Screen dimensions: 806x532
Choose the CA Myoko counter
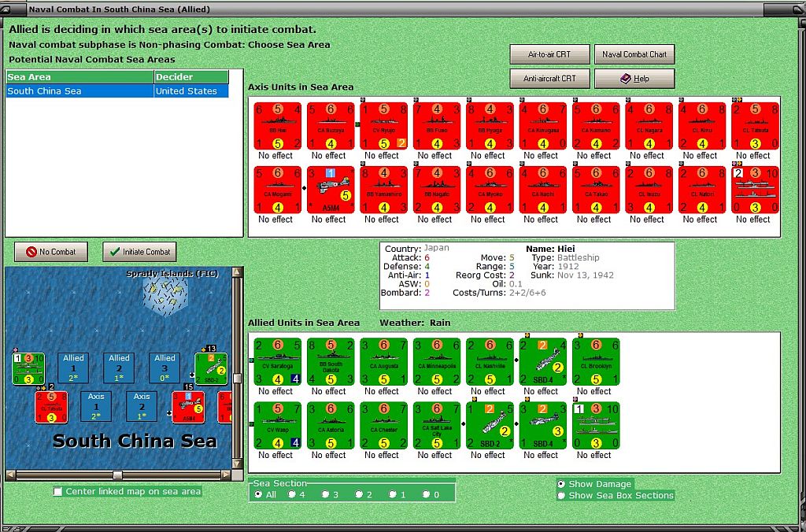(x=490, y=190)
